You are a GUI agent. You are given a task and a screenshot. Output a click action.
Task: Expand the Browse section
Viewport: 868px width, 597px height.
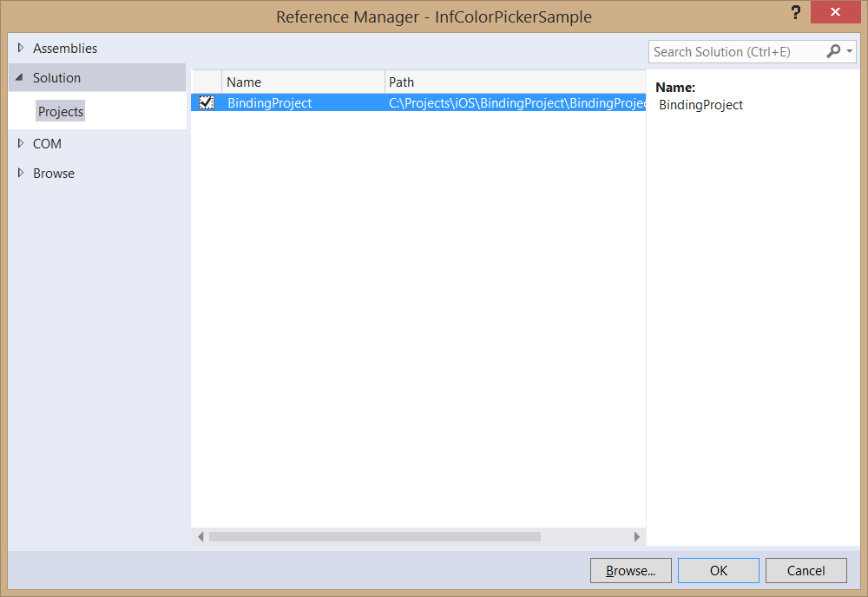click(x=21, y=173)
